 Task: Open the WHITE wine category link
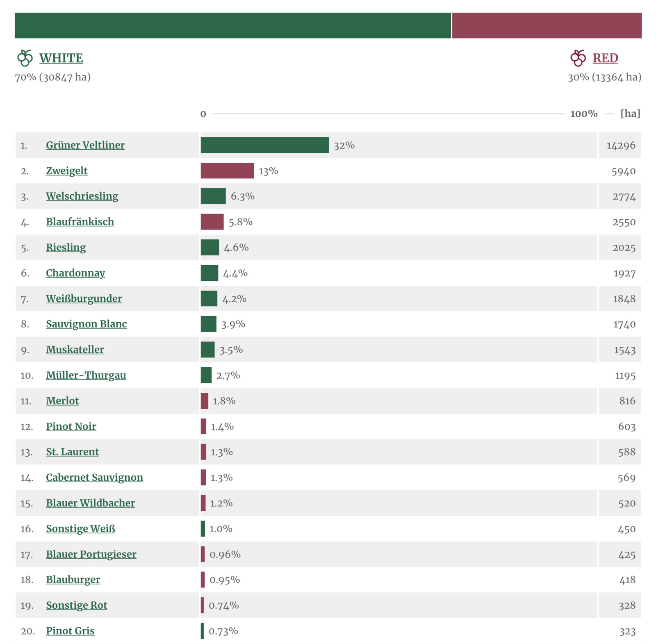[x=61, y=58]
